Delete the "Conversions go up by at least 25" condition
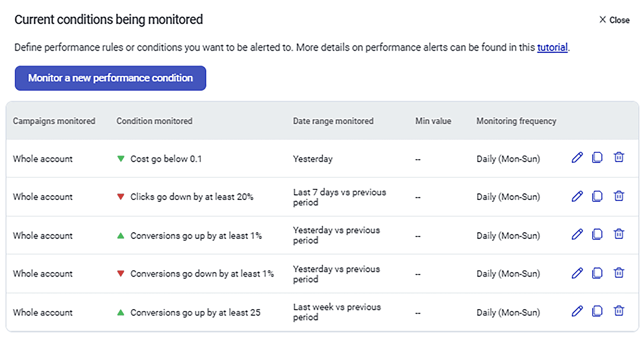 pos(618,312)
